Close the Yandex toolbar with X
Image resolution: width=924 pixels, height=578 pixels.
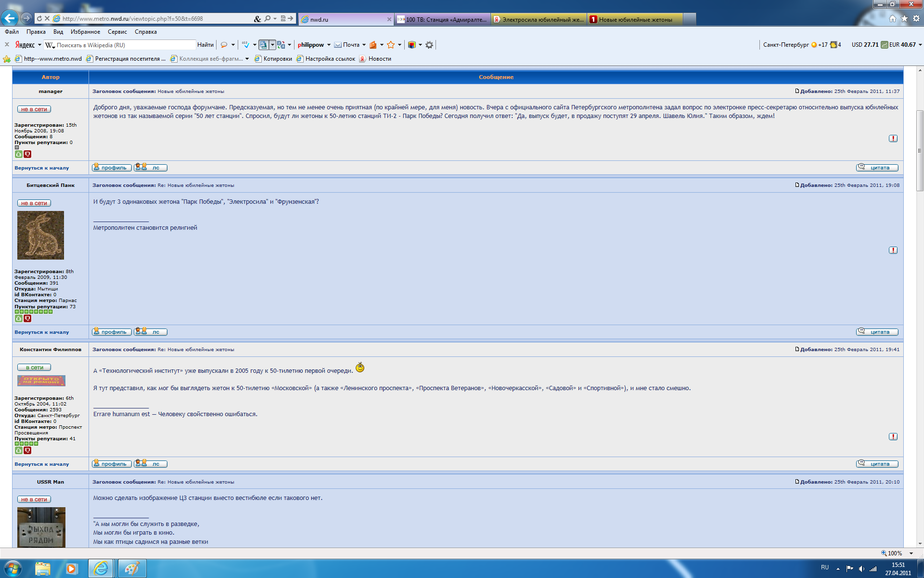click(x=7, y=45)
